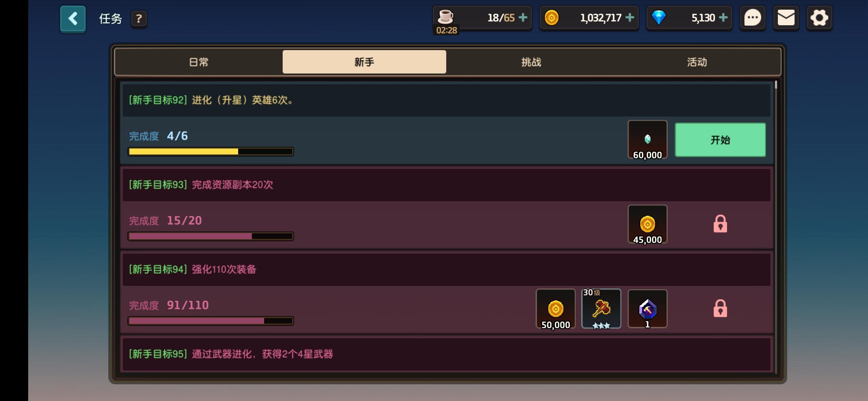The image size is (868, 401).
Task: Open the settings gear icon
Action: (819, 18)
